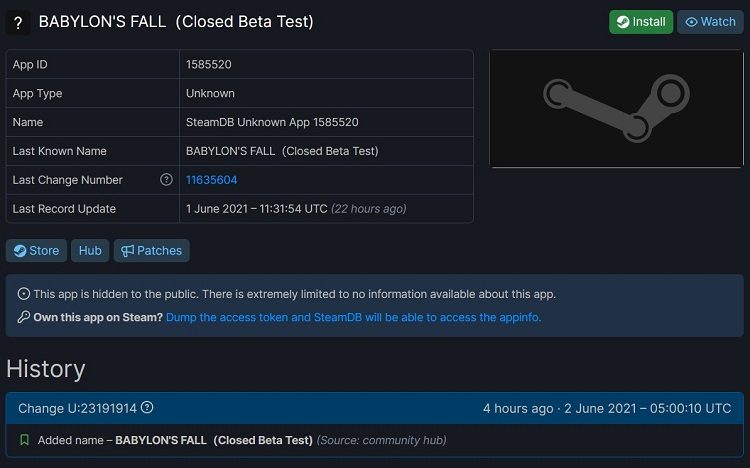
Task: Click the question mark app icon
Action: click(18, 22)
